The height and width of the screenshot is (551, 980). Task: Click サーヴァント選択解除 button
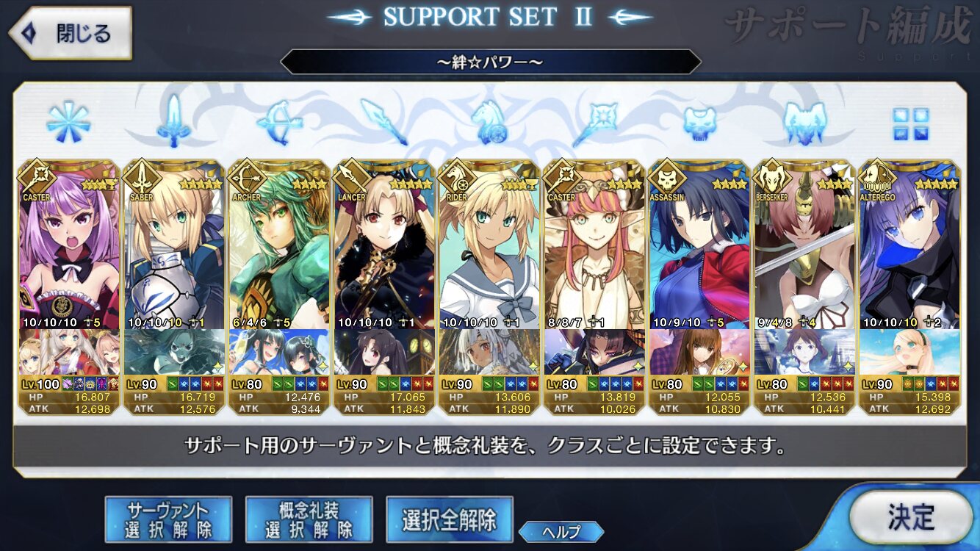169,519
